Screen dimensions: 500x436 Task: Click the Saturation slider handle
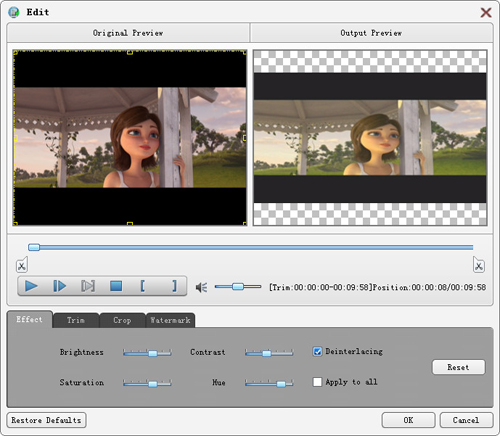pos(153,384)
